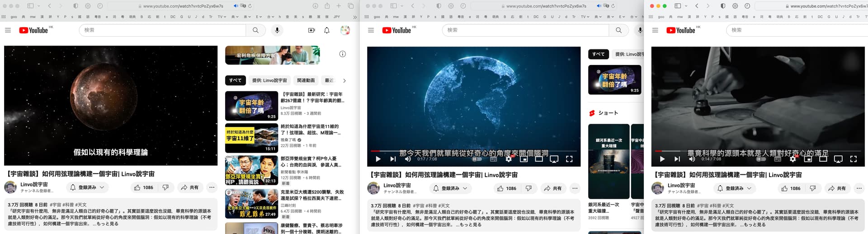The width and height of the screenshot is (868, 234).
Task: Enable miniplayer in middle window player
Action: pyautogui.click(x=524, y=159)
